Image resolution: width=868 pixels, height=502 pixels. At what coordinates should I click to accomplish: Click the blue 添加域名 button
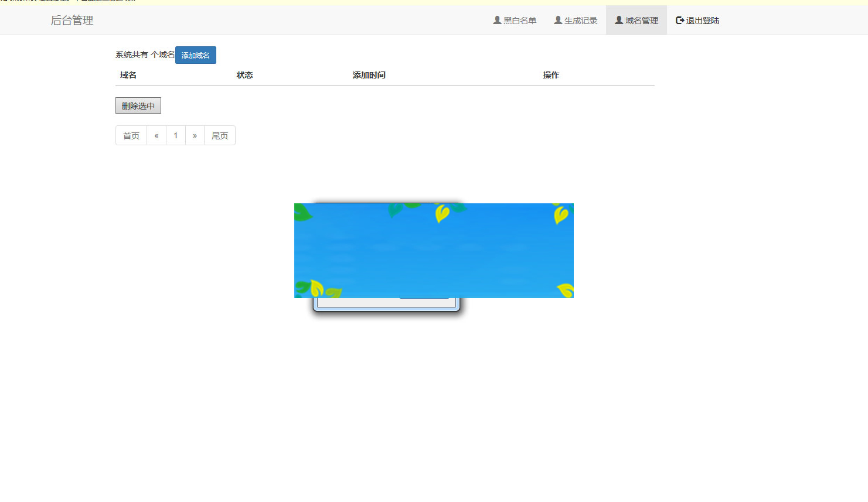point(195,54)
